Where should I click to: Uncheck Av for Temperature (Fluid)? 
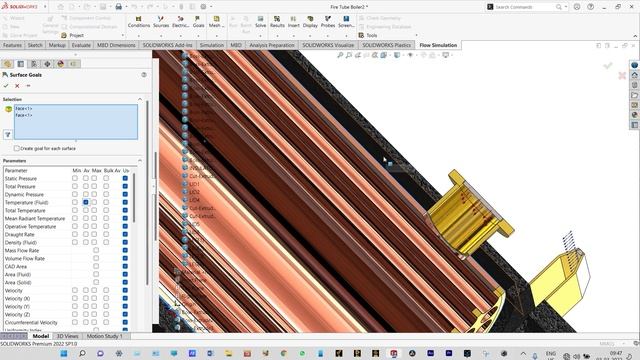click(86, 202)
